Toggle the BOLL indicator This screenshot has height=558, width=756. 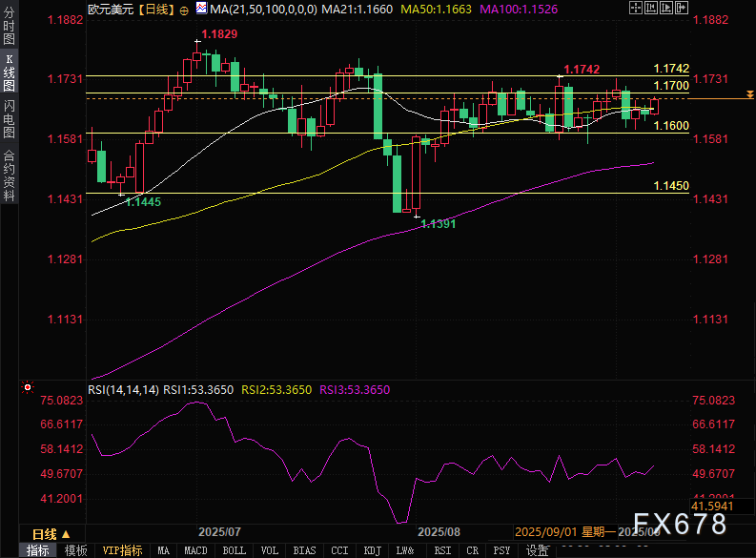pos(234,550)
